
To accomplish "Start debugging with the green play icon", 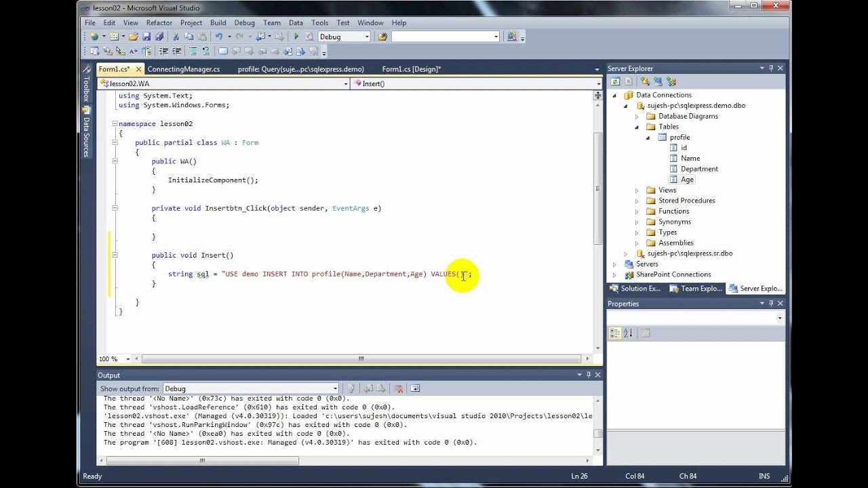I will [296, 37].
